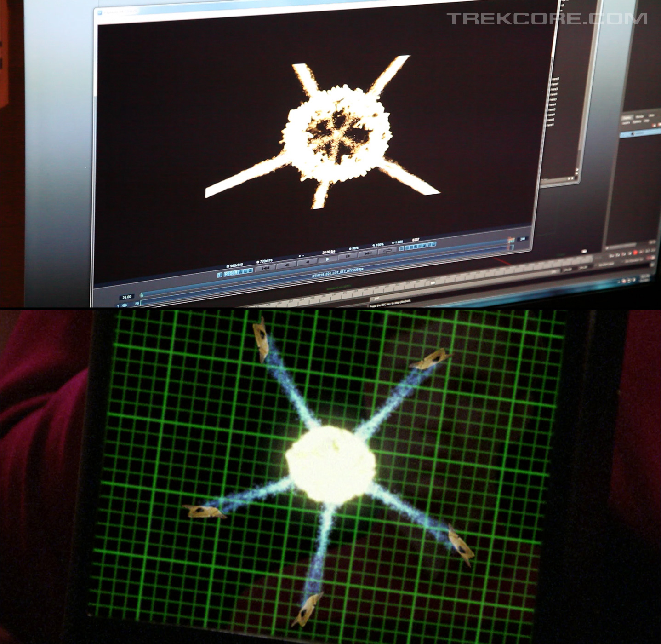Toggle the G channel button
This screenshot has width=661, height=644.
(232, 274)
